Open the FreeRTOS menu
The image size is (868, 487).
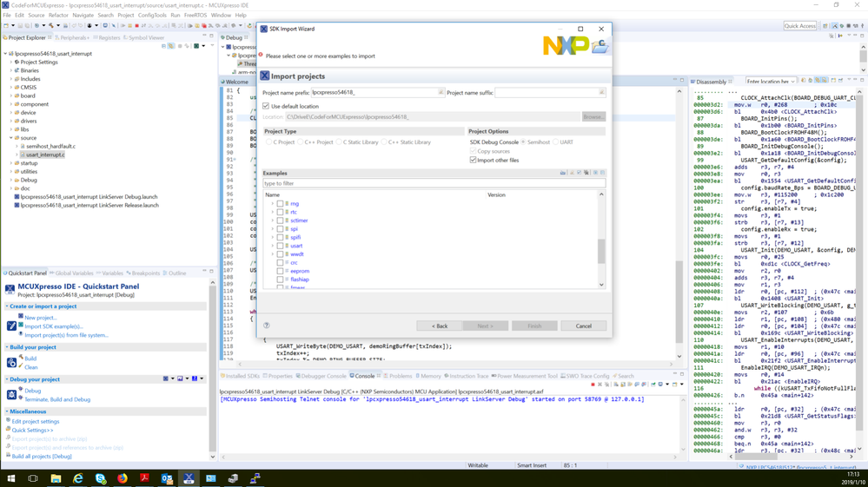(195, 15)
